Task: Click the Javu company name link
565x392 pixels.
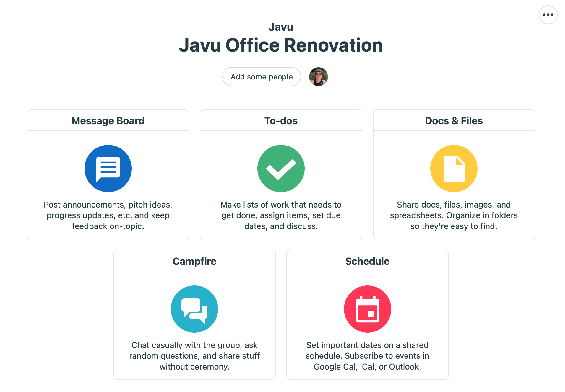Action: click(281, 27)
